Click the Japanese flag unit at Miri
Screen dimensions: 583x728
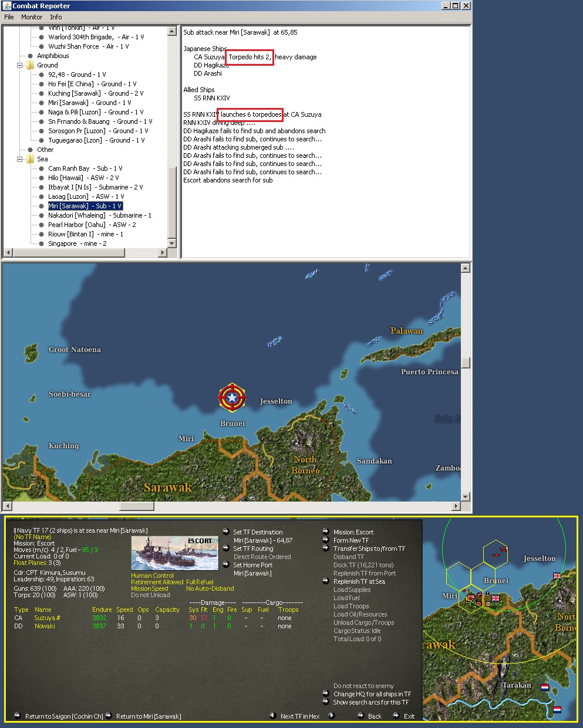[x=470, y=599]
